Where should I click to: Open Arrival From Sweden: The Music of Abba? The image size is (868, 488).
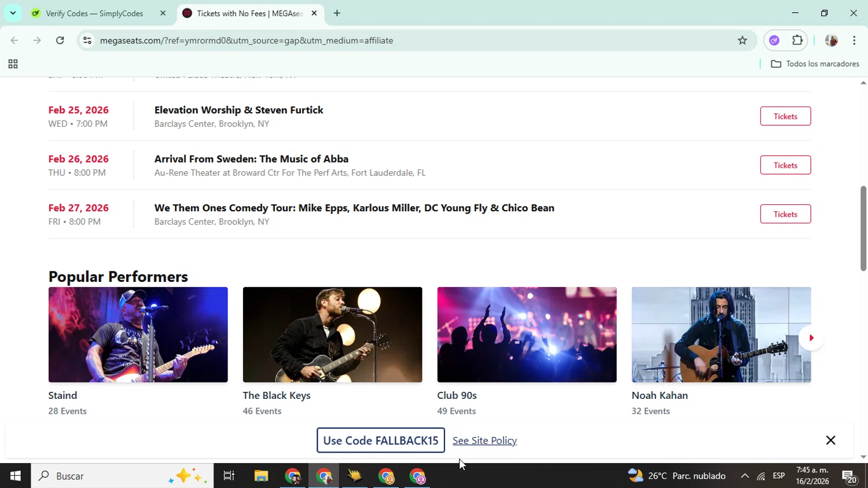[252, 159]
